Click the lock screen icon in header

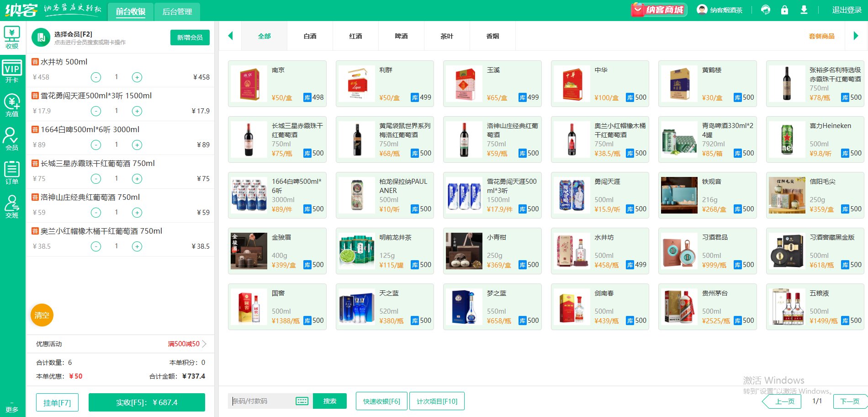[x=784, y=10]
